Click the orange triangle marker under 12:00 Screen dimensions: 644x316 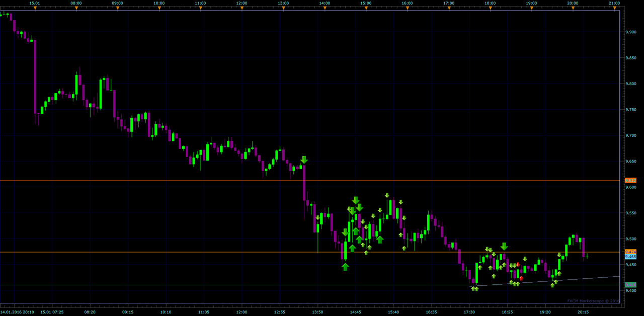coord(242,8)
